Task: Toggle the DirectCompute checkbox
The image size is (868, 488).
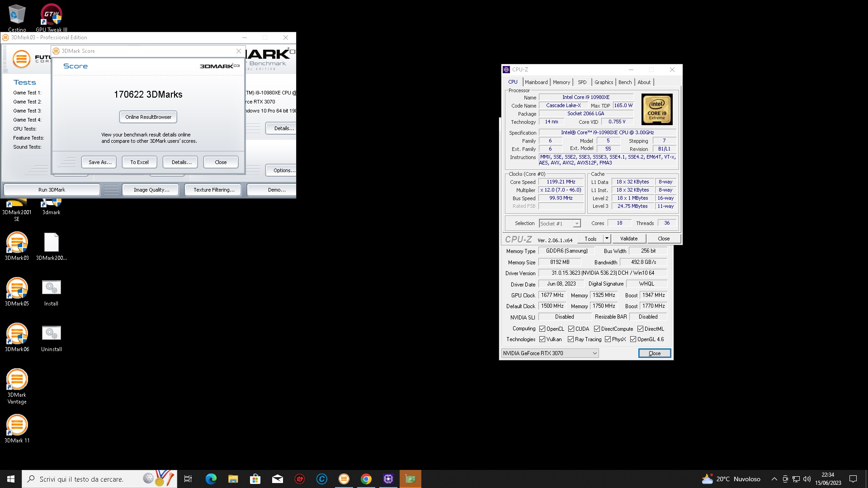Action: pos(597,329)
